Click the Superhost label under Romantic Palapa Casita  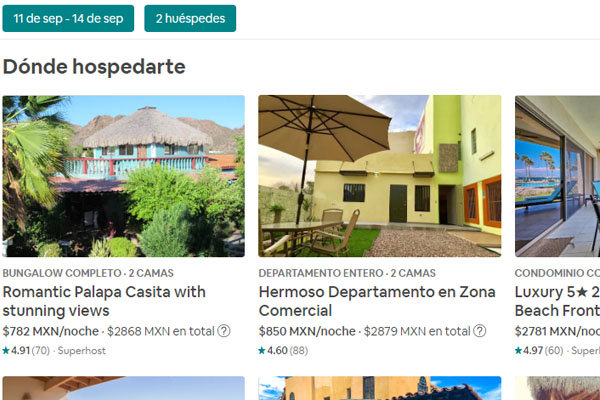click(82, 351)
